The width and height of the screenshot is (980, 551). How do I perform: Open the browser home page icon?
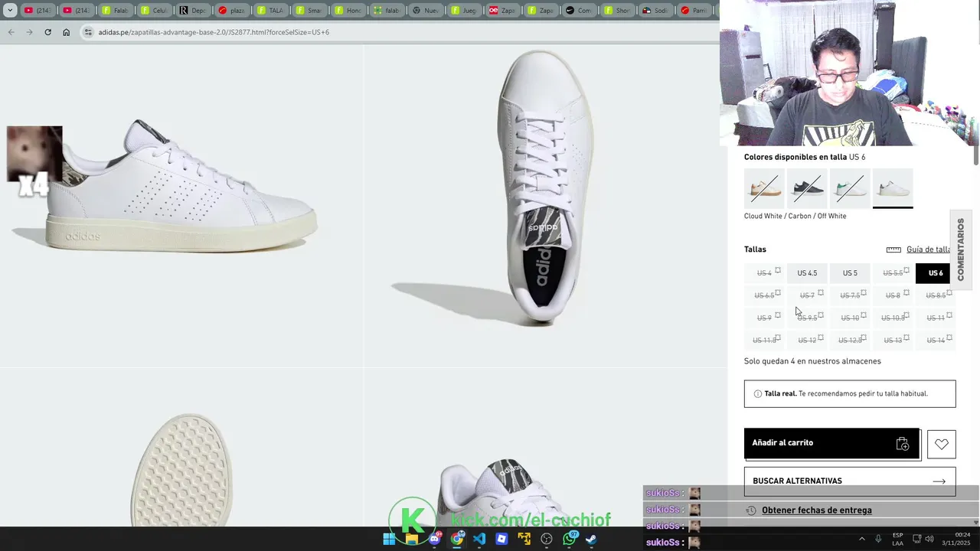[x=66, y=32]
